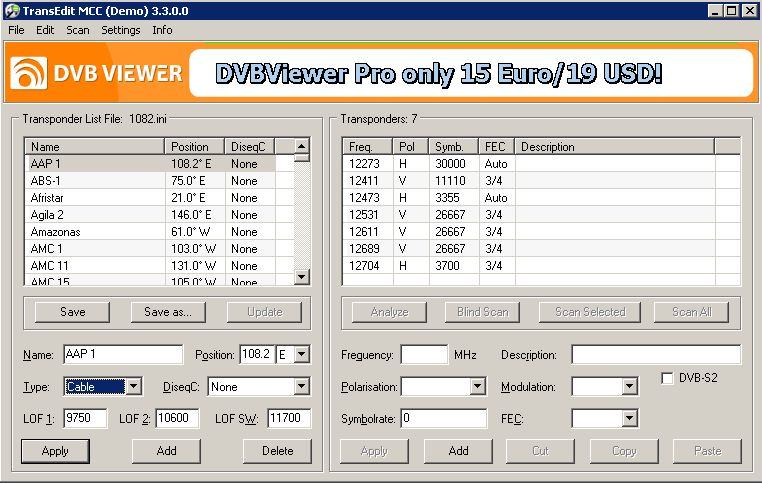762x483 pixels.
Task: Click the disabled Update button
Action: click(264, 312)
